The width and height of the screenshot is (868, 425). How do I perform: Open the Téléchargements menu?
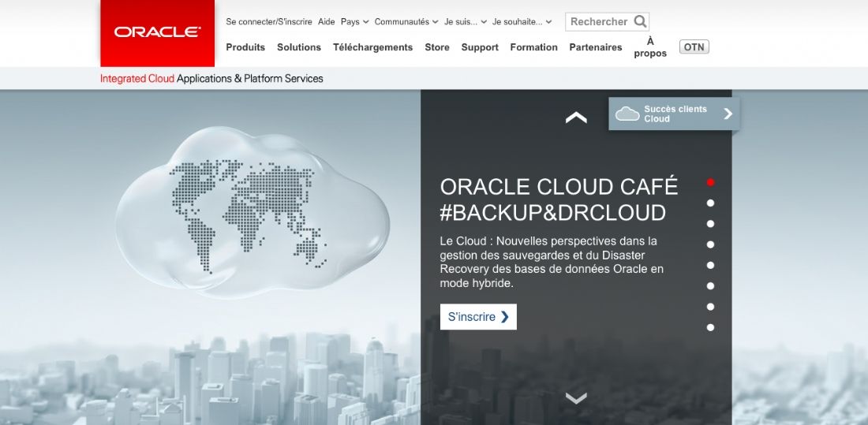[372, 47]
